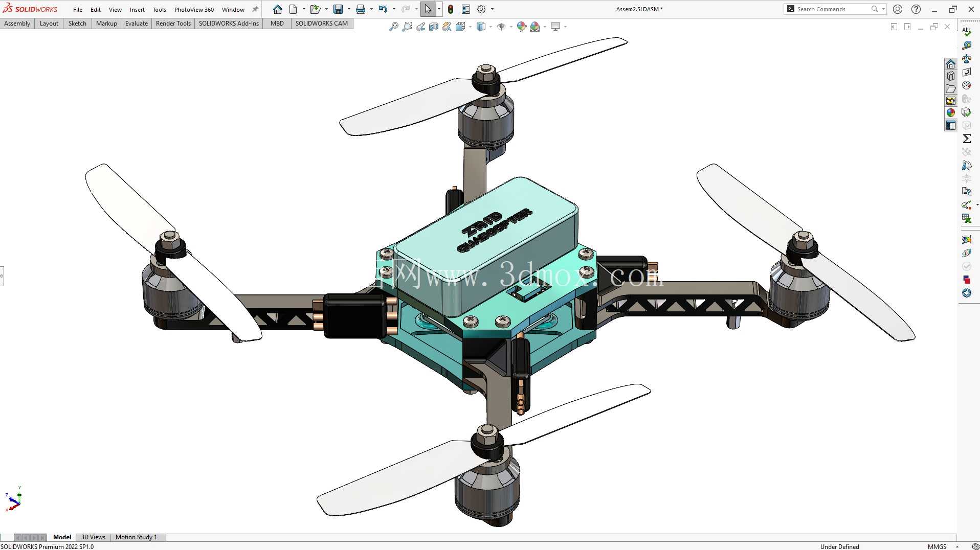Viewport: 980px width, 550px height.
Task: Expand Open file dropdown arrow
Action: [x=326, y=9]
